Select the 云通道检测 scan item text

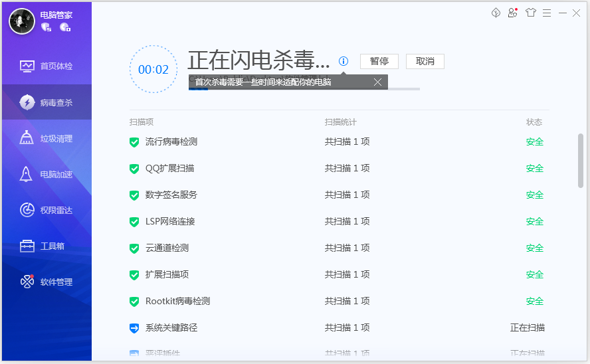coord(167,248)
